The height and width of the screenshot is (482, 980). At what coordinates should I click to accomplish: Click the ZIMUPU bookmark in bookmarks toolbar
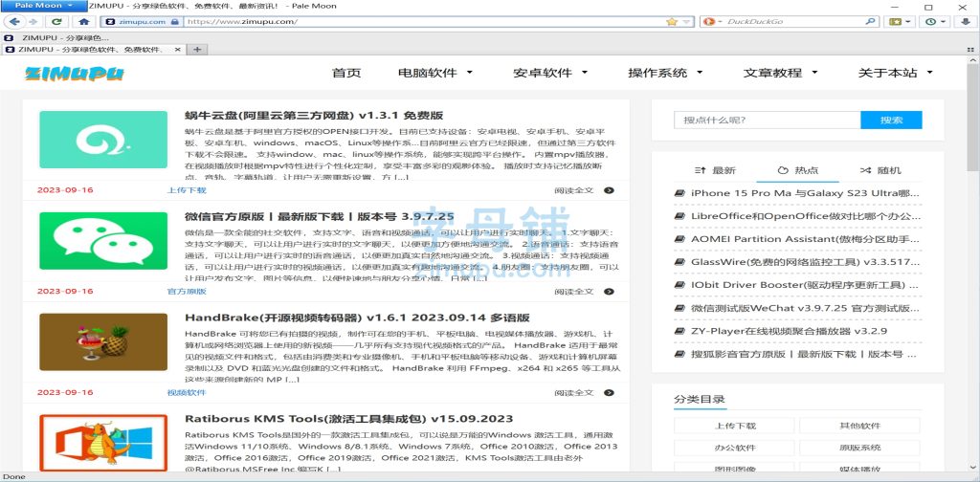click(57, 38)
